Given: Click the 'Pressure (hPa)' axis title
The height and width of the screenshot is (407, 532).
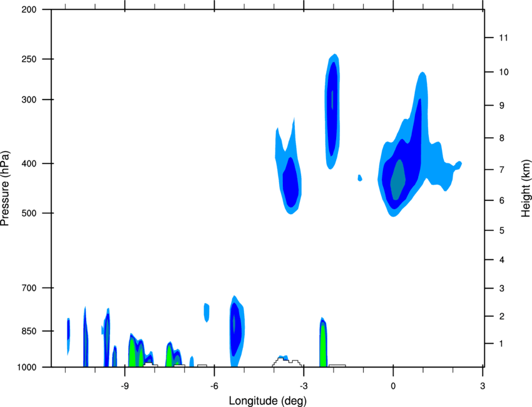Looking at the screenshot, I should click(5, 188).
